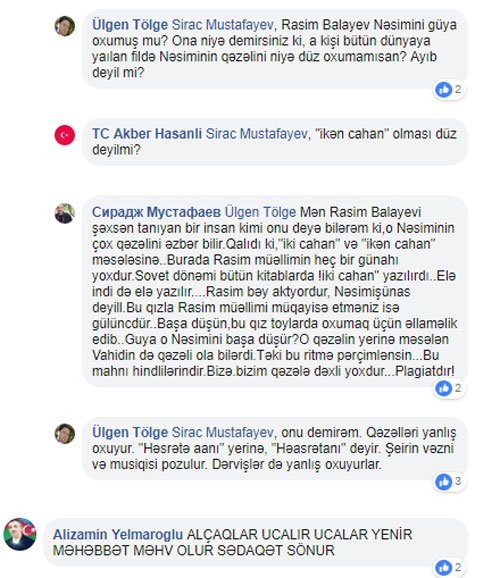This screenshot has height=578, width=500.
Task: Click like reaction on Сирадж Мустафаев's comment
Action: [443, 388]
